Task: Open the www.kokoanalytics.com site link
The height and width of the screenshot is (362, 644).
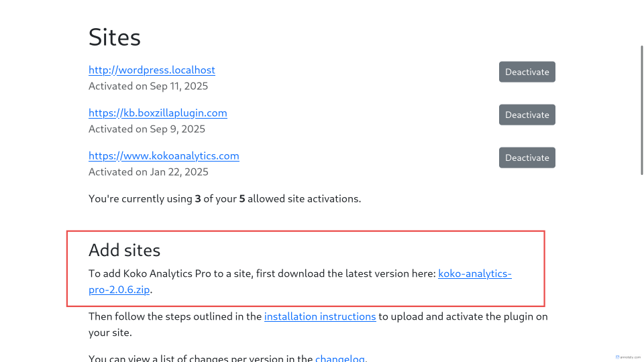Action: pyautogui.click(x=164, y=156)
